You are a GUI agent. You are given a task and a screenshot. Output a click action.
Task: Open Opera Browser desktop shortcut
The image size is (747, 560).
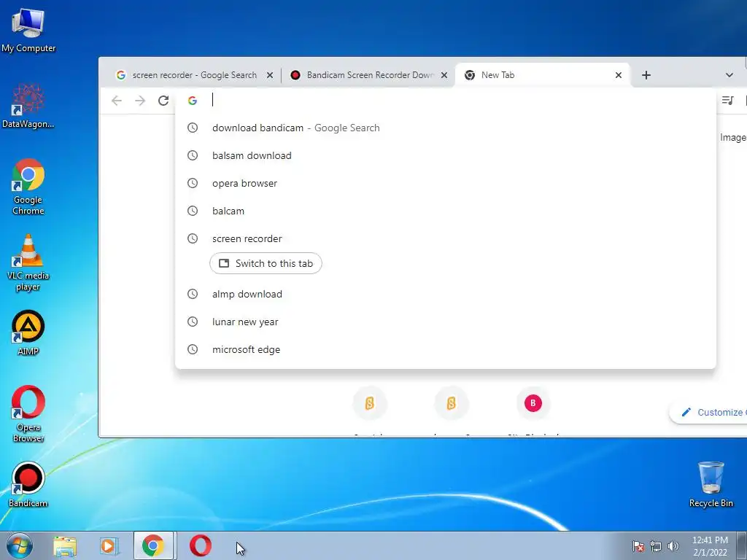tap(28, 413)
